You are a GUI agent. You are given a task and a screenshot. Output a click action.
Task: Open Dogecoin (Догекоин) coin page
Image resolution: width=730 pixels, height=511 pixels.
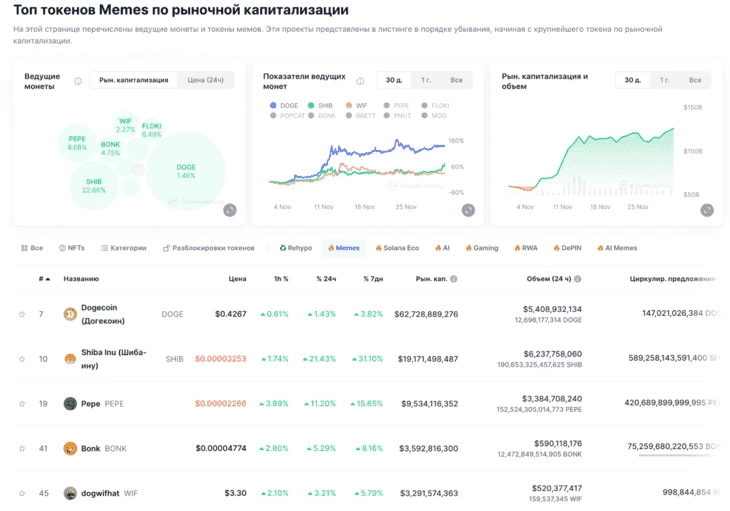coord(103,314)
